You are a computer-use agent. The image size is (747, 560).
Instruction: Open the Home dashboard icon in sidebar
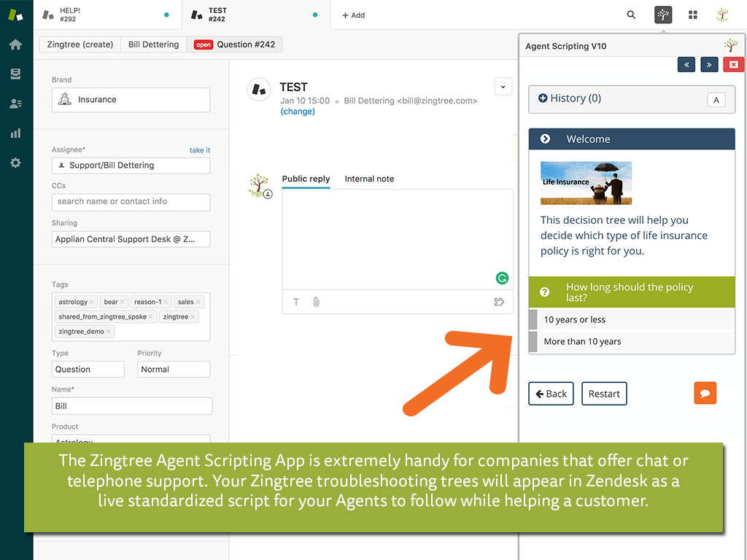tap(15, 44)
